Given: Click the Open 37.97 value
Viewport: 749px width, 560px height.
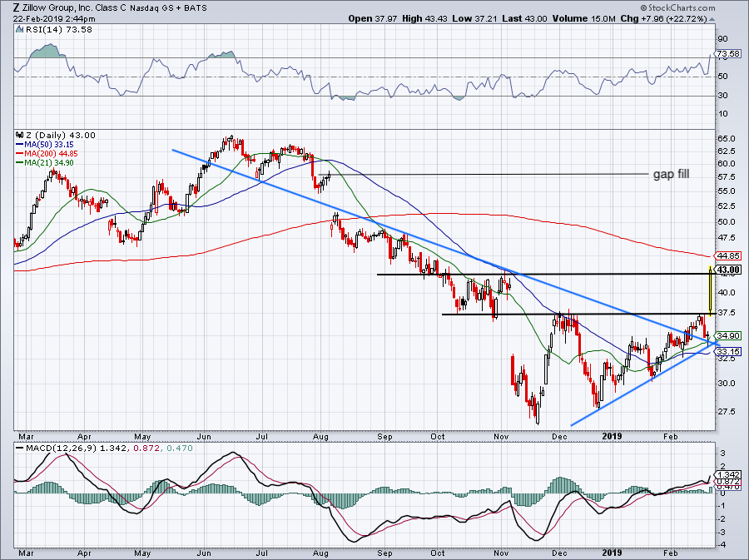Looking at the screenshot, I should click(373, 18).
